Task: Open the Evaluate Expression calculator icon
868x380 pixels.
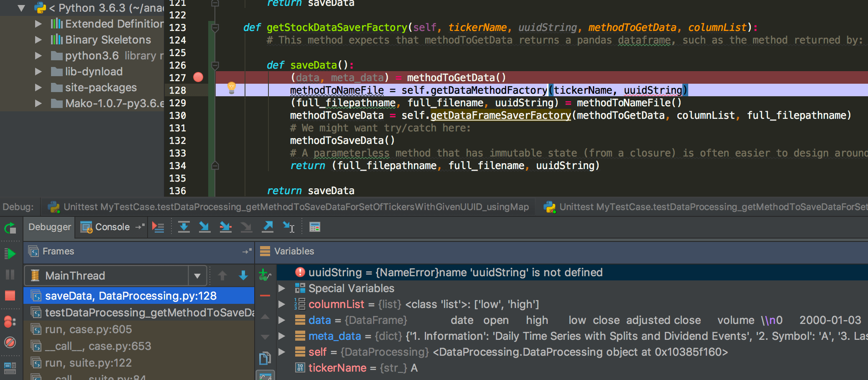Action: (x=315, y=227)
